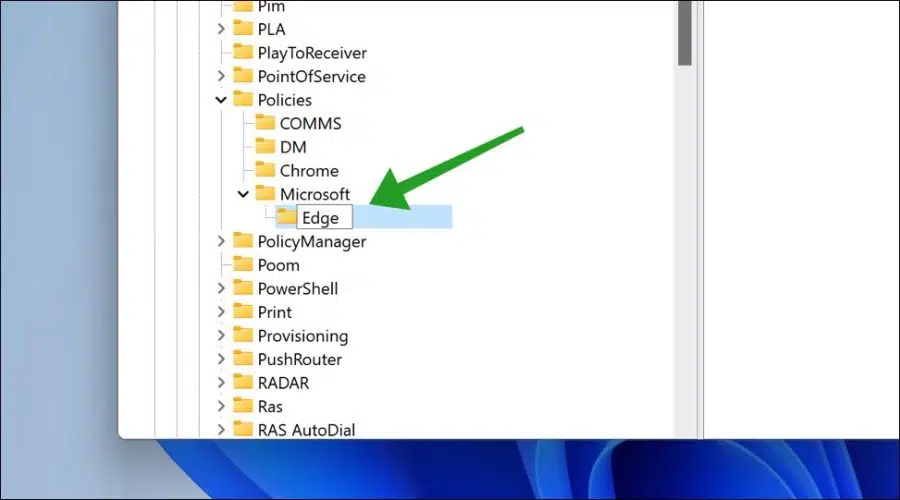Expand the RADAR key

(x=221, y=382)
